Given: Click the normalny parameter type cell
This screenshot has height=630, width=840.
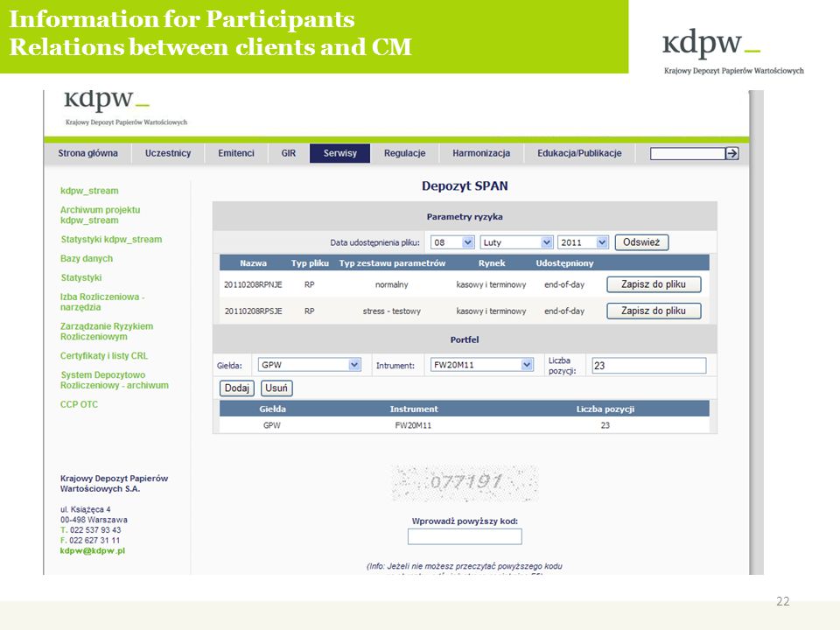Looking at the screenshot, I should pos(392,285).
